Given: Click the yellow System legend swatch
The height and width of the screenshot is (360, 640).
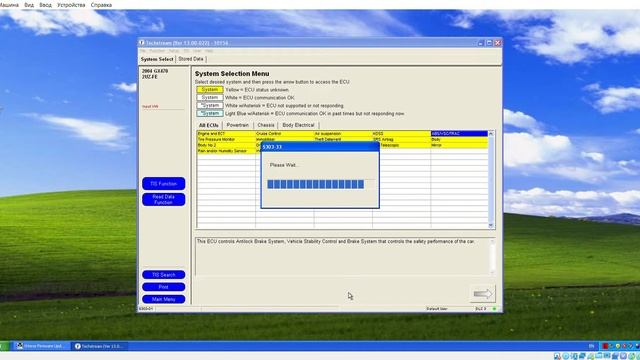Looking at the screenshot, I should [210, 89].
